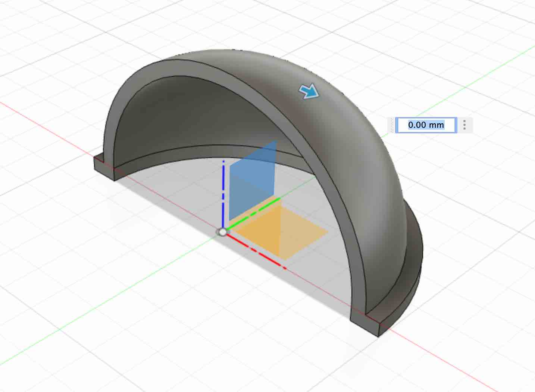Image resolution: width=535 pixels, height=392 pixels.
Task: Click the 0.00 mm distance input field
Action: (426, 125)
